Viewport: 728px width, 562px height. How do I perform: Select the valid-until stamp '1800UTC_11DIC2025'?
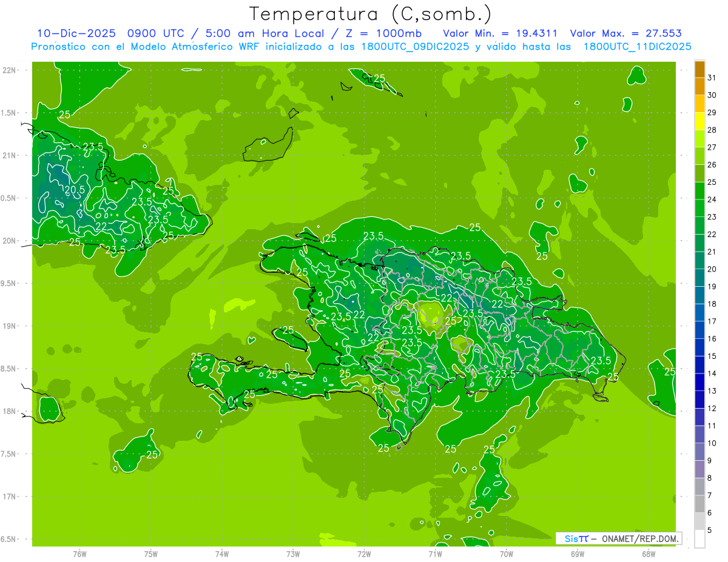[637, 47]
